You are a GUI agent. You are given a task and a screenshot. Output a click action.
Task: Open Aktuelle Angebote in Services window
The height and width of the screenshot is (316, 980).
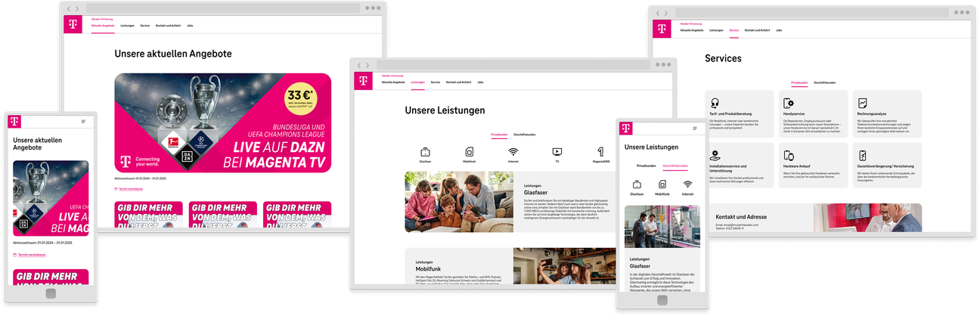(691, 30)
